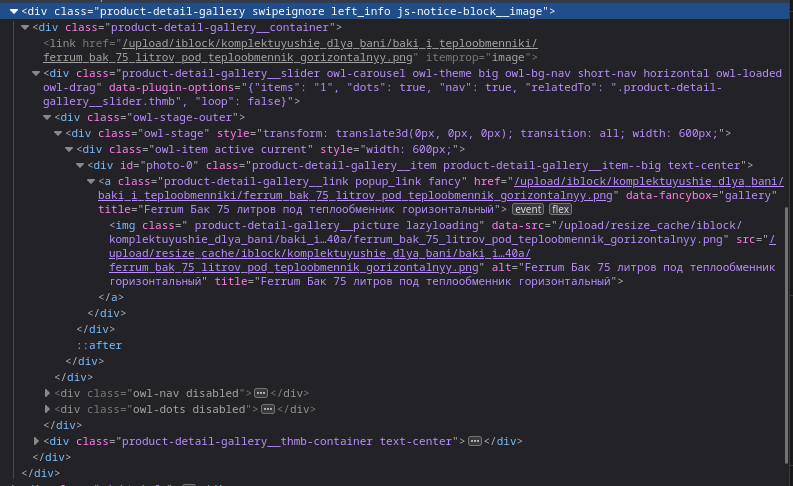Open the anchor href upload/iblock URL
Image resolution: width=793 pixels, height=486 pixels.
click(x=440, y=188)
